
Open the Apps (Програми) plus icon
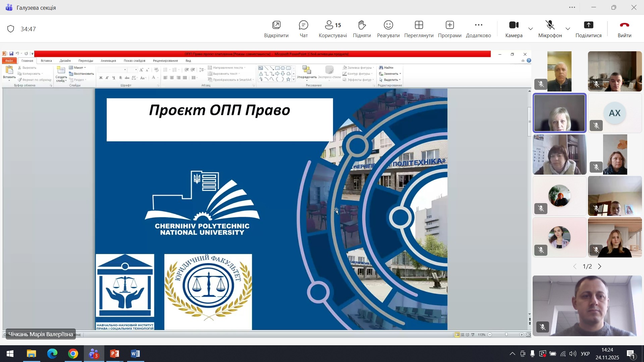[449, 25]
